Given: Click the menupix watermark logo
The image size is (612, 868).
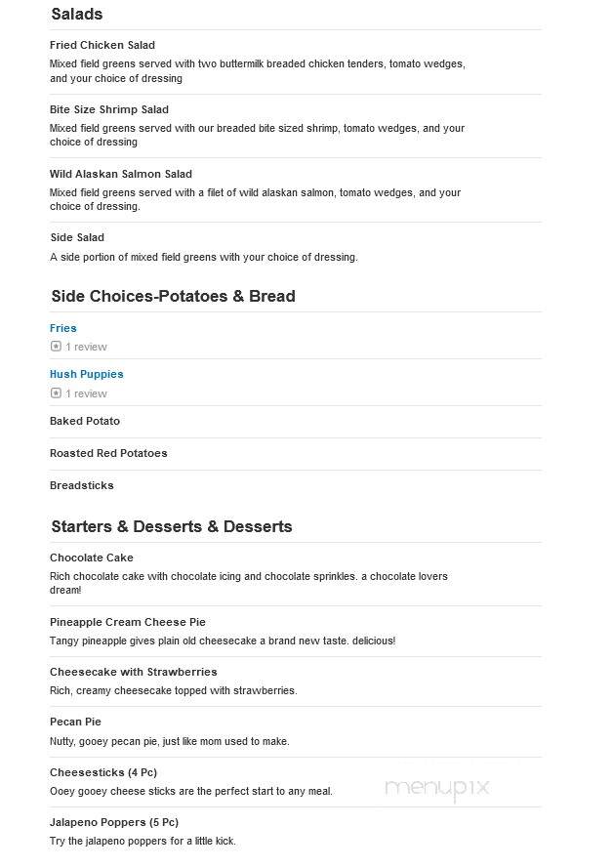Looking at the screenshot, I should pyautogui.click(x=437, y=788).
